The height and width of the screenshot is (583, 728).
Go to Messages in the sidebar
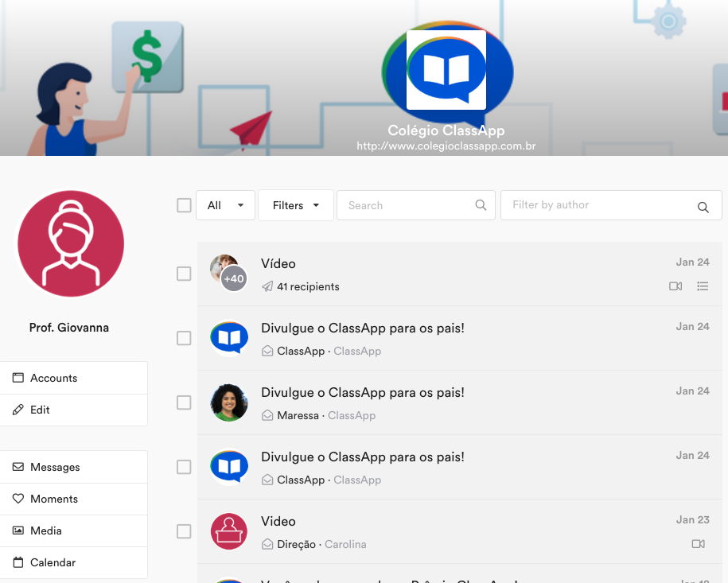(x=74, y=467)
